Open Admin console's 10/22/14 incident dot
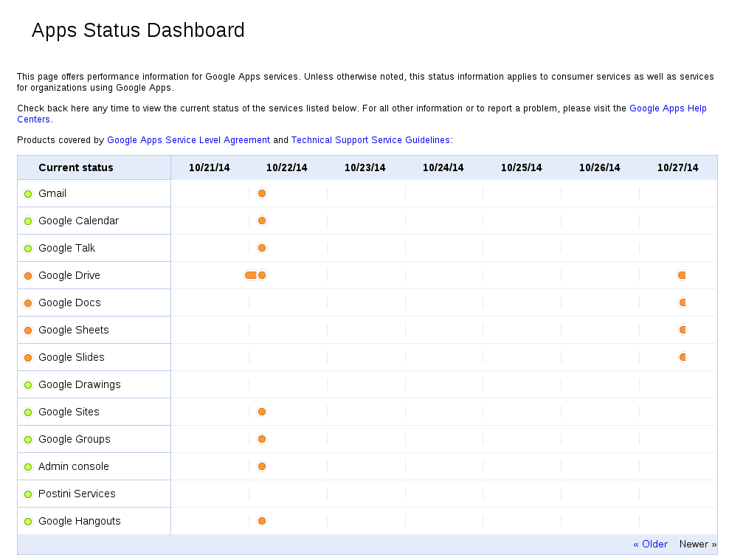Viewport: 729px width, 560px height. [262, 466]
